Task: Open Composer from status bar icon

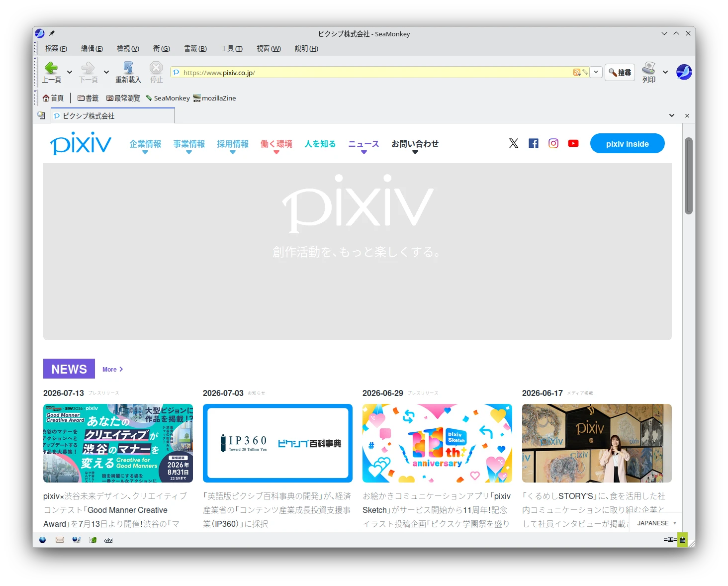Action: click(76, 540)
